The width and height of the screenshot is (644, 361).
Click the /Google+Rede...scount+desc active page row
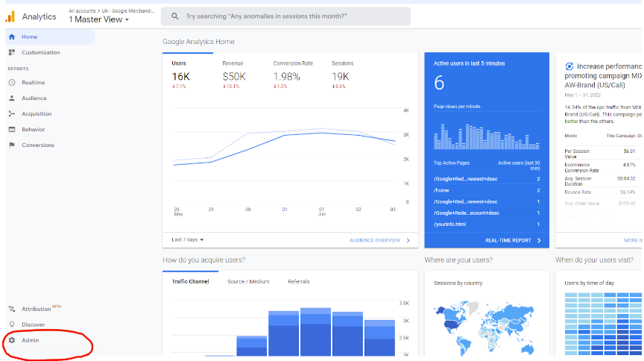coord(487,213)
